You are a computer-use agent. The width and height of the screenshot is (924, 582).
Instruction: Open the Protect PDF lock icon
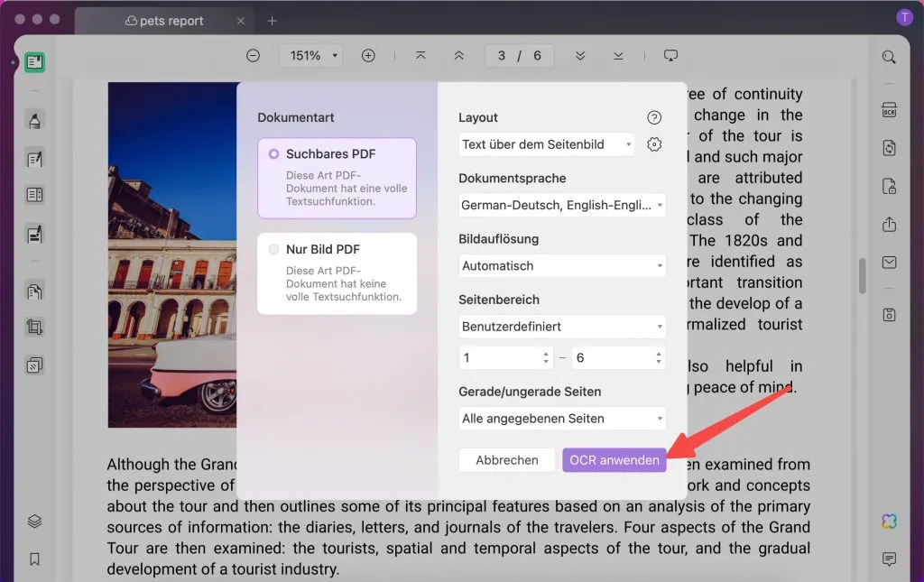[x=889, y=186]
